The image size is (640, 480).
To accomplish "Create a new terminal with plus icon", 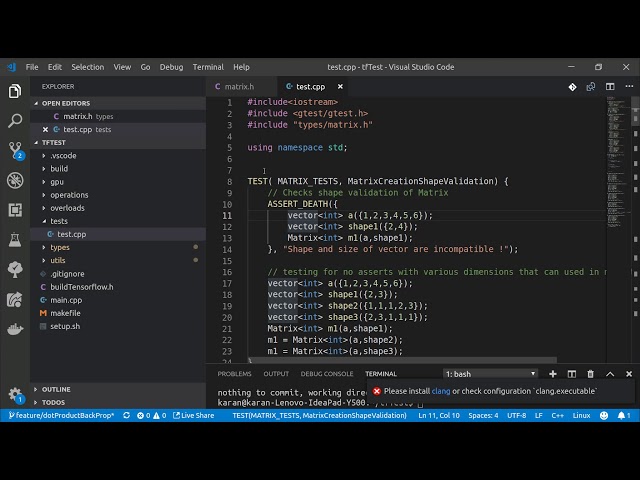I will click(553, 374).
